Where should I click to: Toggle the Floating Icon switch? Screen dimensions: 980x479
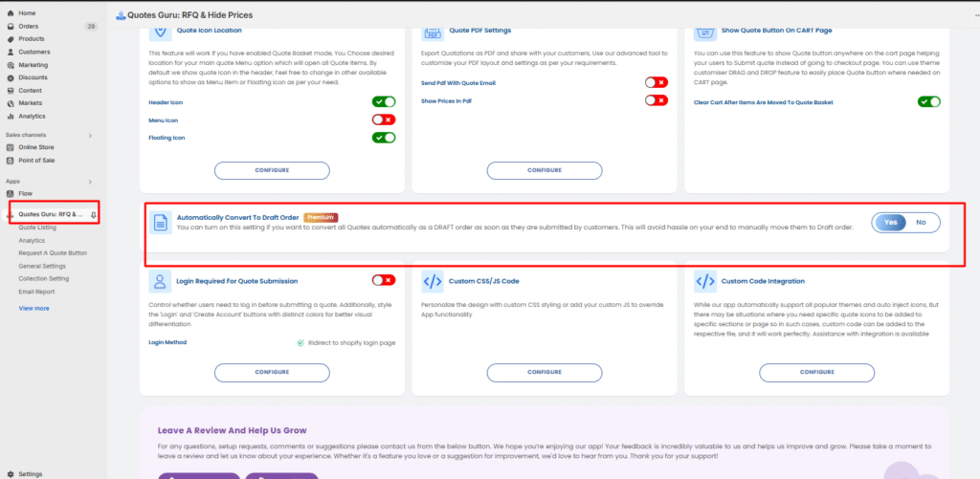tap(384, 138)
